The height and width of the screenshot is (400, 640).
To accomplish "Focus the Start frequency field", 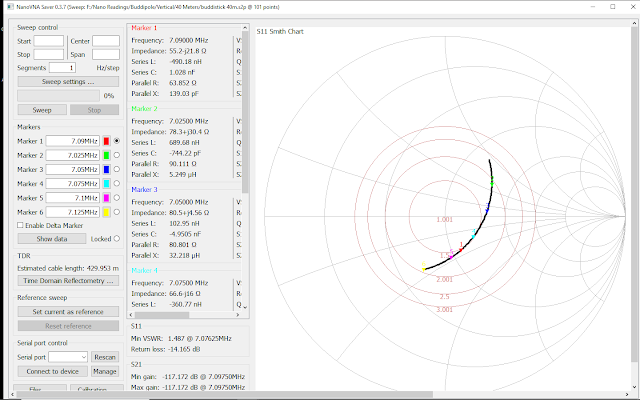I will [49, 41].
